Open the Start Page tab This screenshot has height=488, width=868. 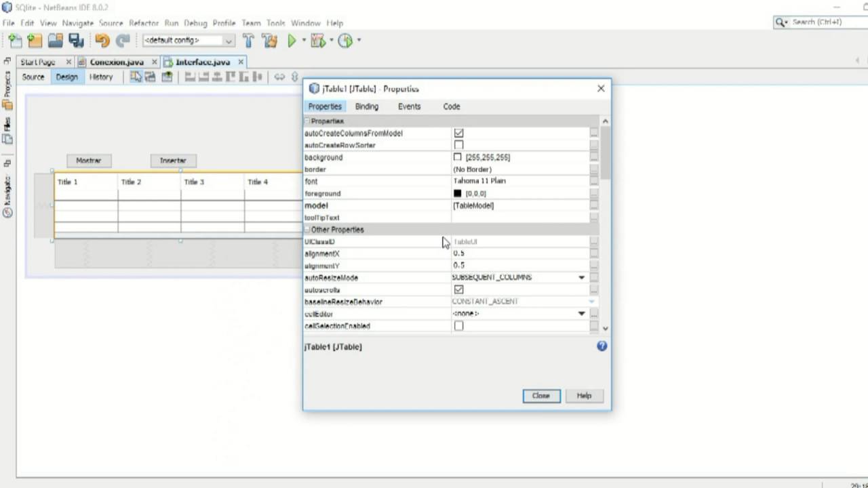pyautogui.click(x=38, y=62)
